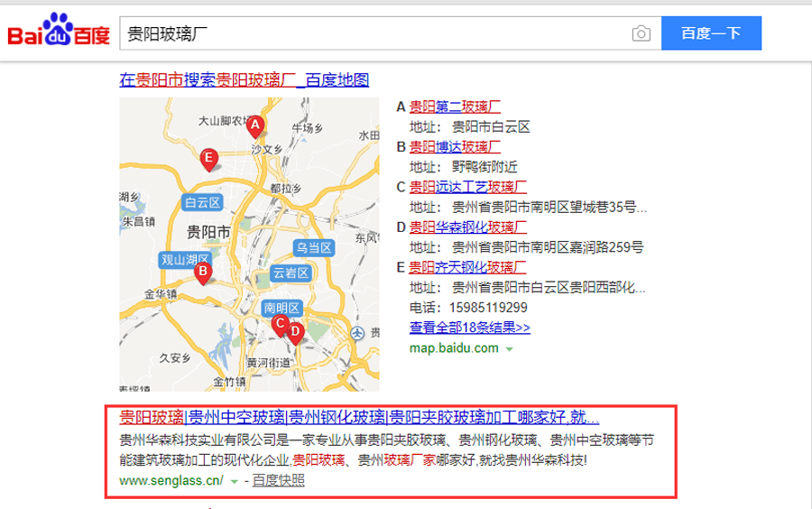This screenshot has width=812, height=509.
Task: Click address text 贵阳市白云区
Action: click(491, 127)
